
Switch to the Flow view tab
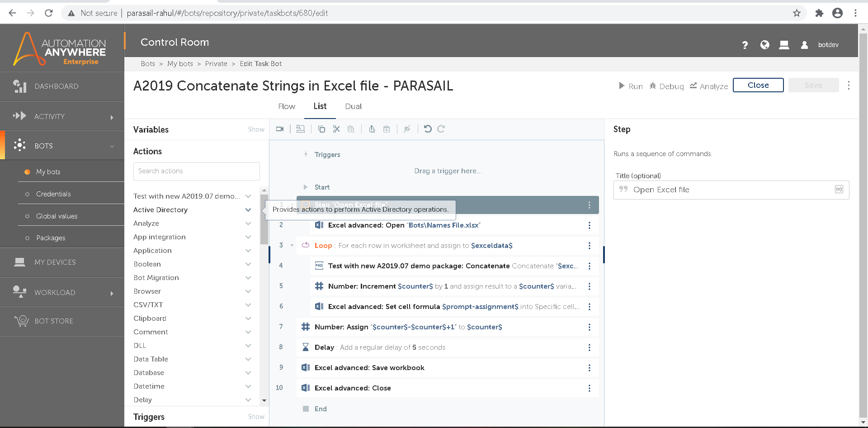287,106
